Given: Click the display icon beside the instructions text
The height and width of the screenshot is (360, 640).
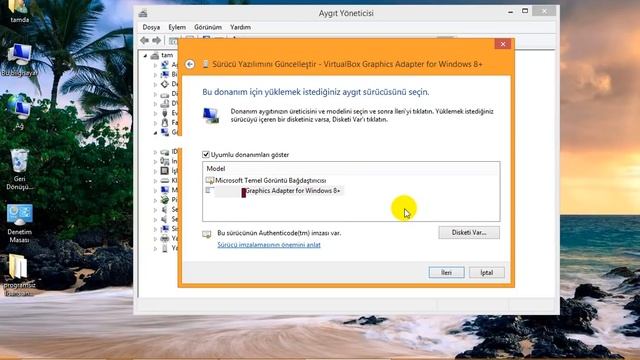Looking at the screenshot, I should point(211,116).
